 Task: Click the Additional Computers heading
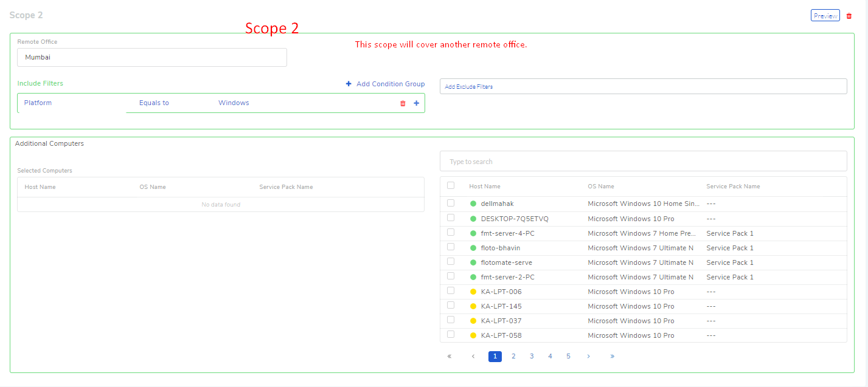(49, 144)
